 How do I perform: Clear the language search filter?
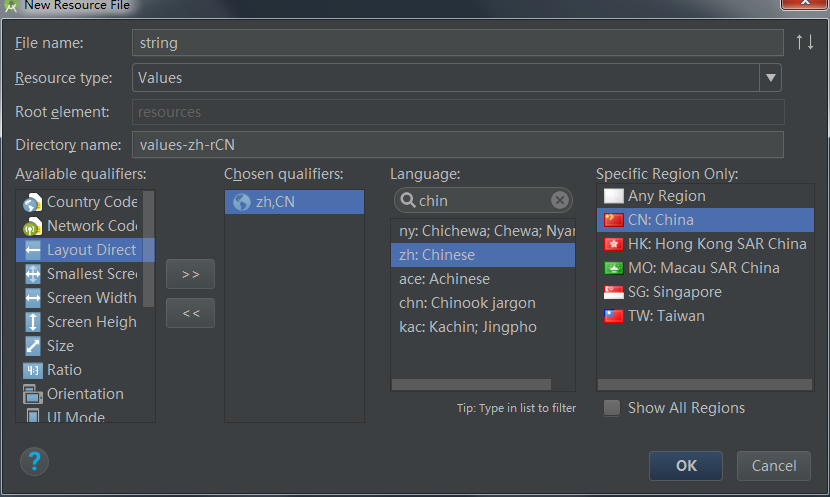pyautogui.click(x=560, y=200)
